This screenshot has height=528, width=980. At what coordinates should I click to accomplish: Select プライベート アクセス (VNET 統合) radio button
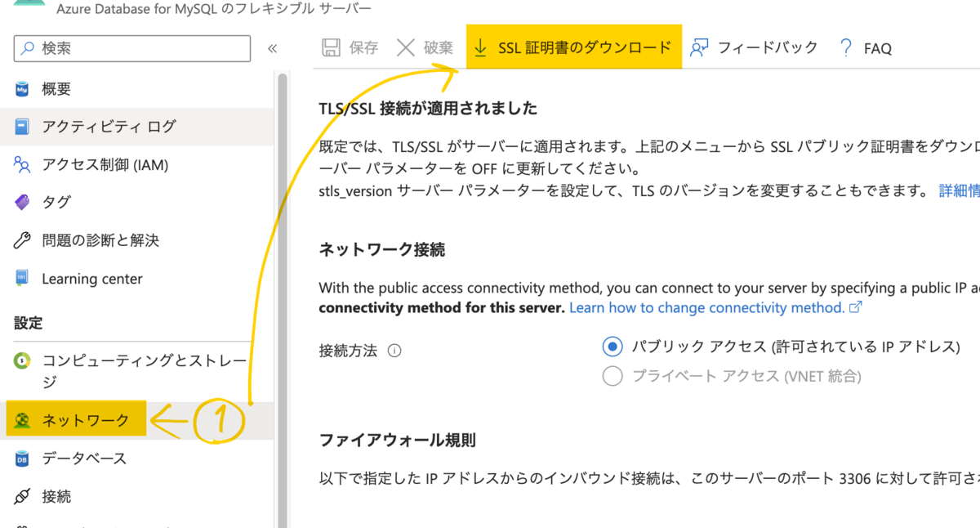point(612,376)
